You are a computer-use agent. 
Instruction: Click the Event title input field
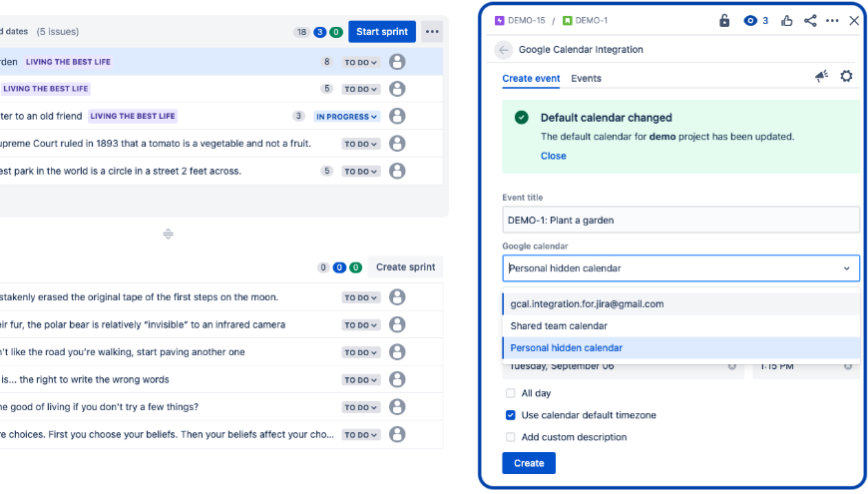click(680, 220)
